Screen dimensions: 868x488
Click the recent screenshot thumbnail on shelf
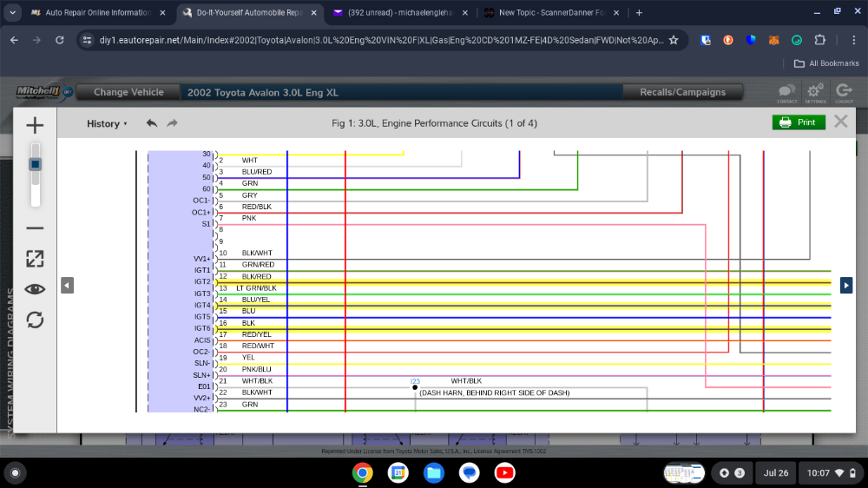pyautogui.click(x=684, y=473)
